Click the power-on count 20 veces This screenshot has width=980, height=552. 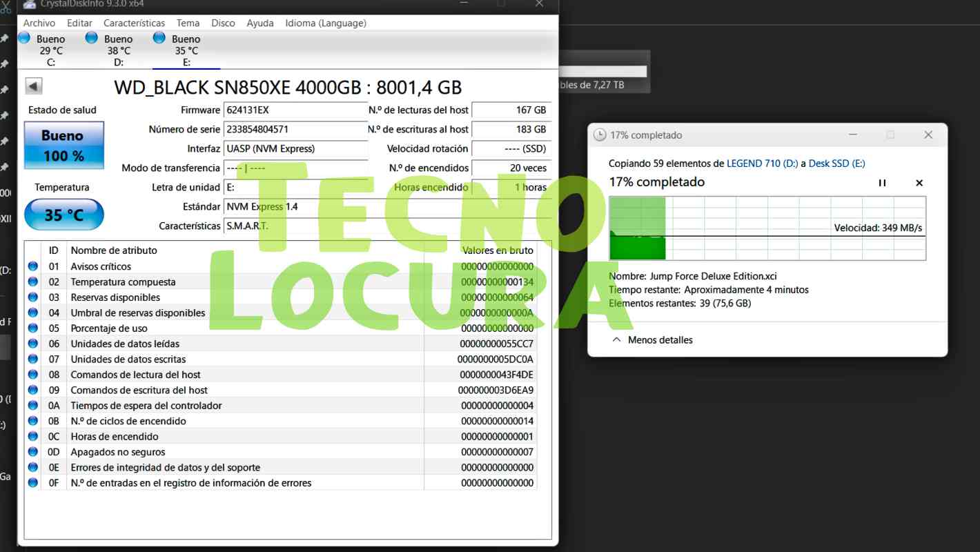(x=511, y=168)
